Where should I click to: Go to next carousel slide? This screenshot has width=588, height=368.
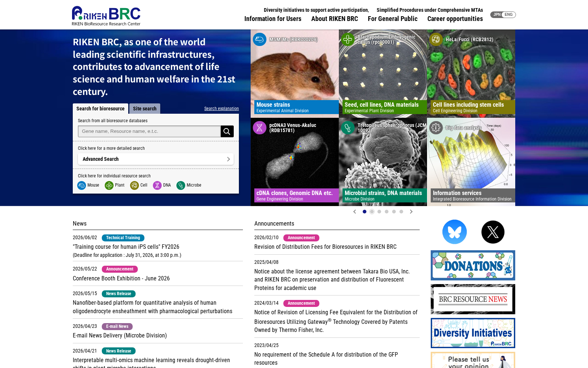point(411,212)
